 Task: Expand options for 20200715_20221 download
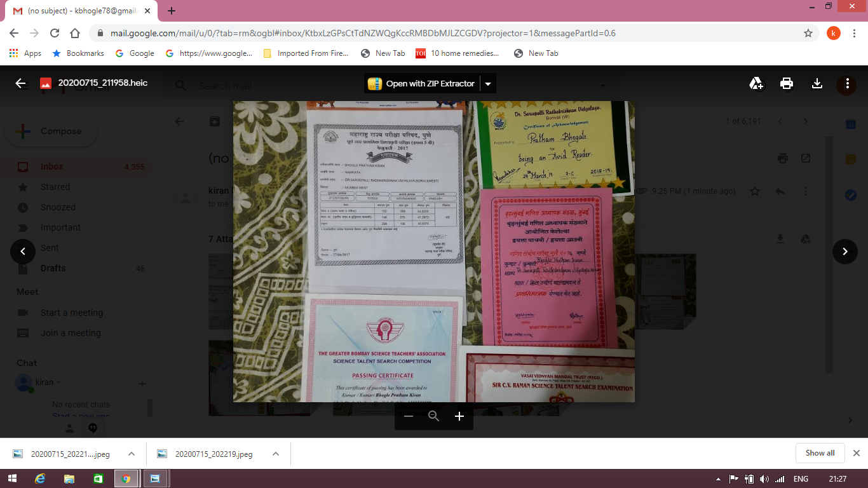[x=132, y=454]
